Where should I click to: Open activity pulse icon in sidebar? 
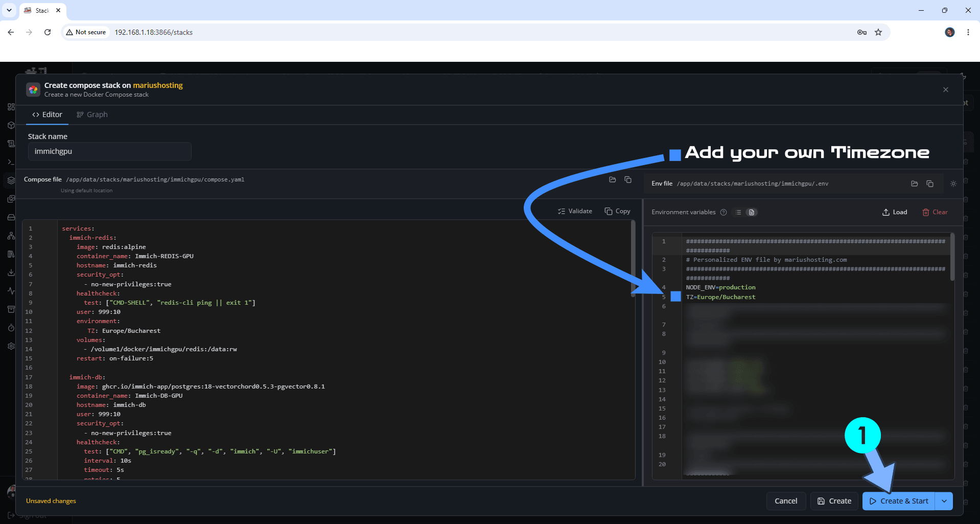point(11,291)
